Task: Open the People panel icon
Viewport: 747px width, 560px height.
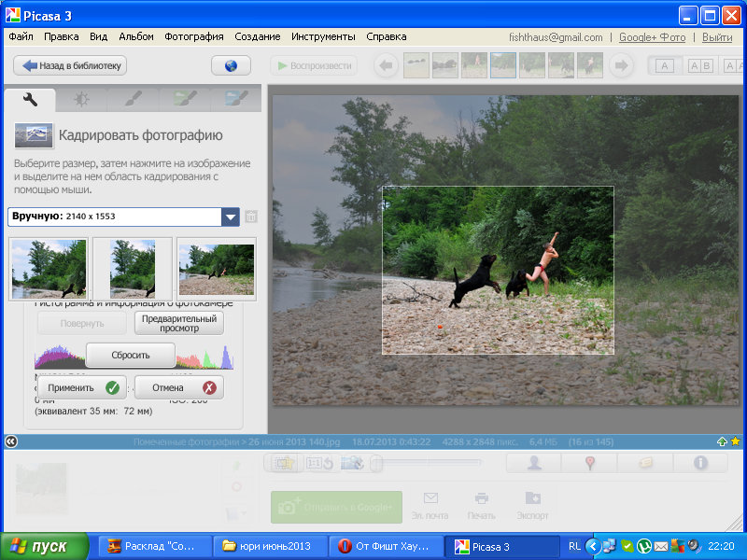Action: point(534,463)
